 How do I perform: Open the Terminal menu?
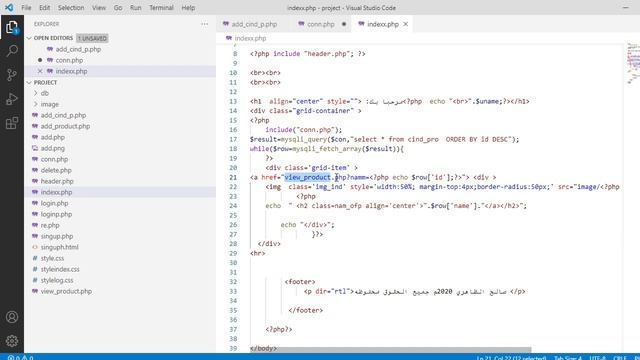coord(161,8)
